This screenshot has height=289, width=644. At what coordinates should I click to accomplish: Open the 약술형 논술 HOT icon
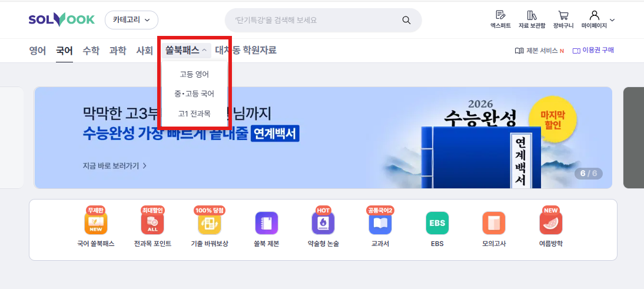click(323, 223)
